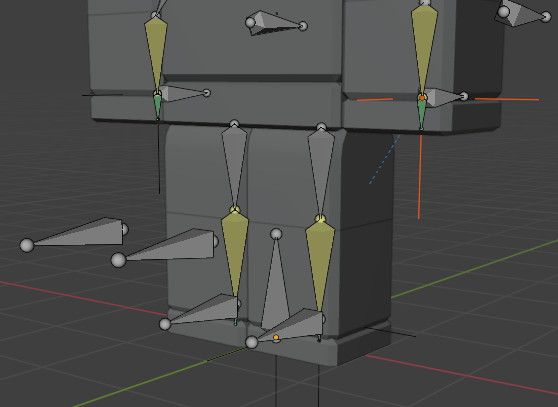Image resolution: width=558 pixels, height=407 pixels.
Task: Select the toe tip sphere of viewer's right foot bone
Action: point(252,342)
